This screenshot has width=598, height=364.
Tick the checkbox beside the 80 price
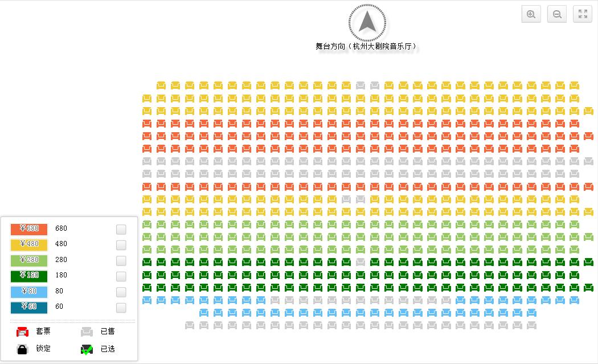tap(121, 292)
